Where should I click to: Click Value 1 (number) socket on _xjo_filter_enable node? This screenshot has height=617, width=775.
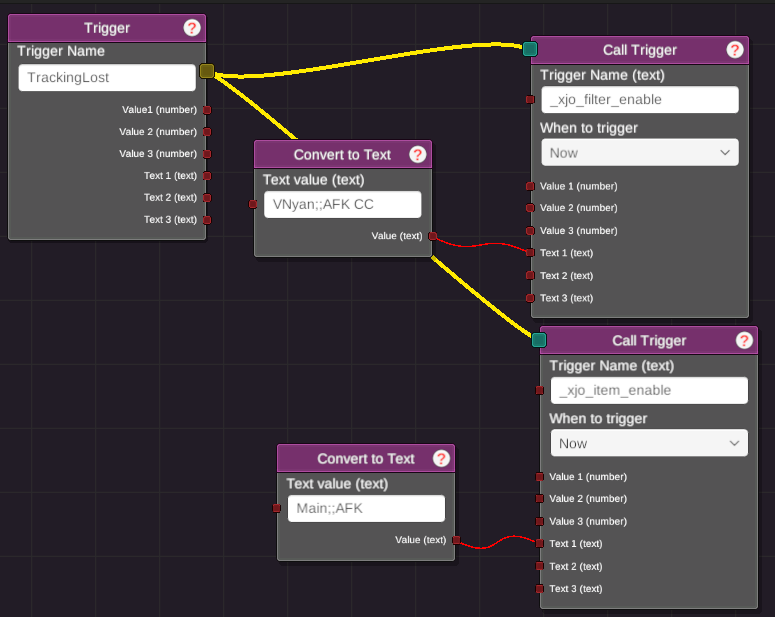pyautogui.click(x=530, y=186)
